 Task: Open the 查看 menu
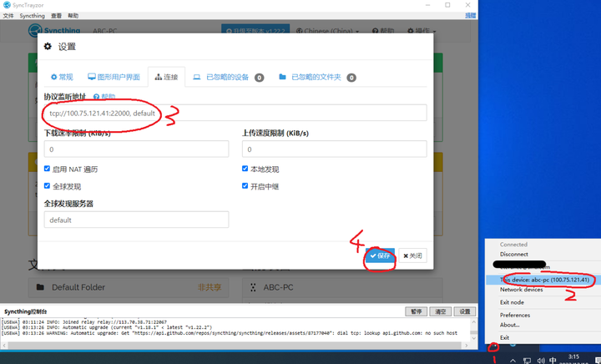coord(57,16)
